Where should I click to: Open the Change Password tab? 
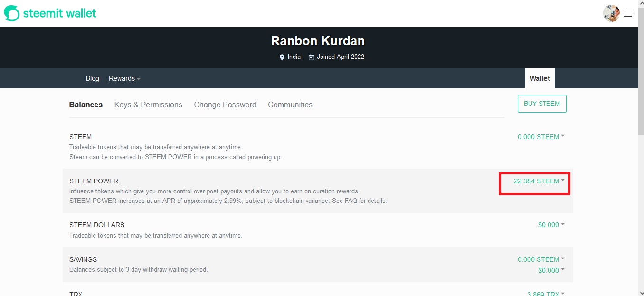(x=225, y=105)
